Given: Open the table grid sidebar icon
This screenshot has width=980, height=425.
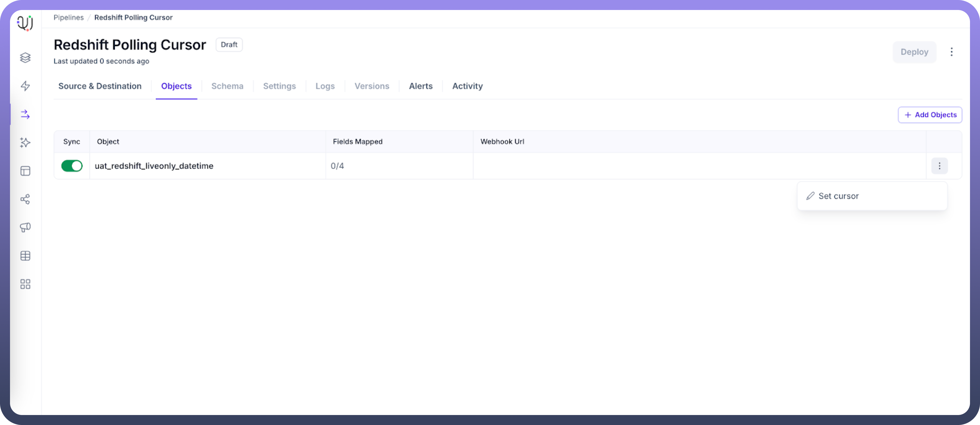Looking at the screenshot, I should point(25,256).
